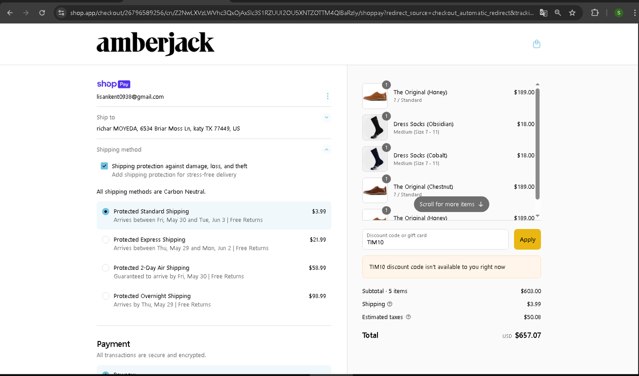This screenshot has width=639, height=376.
Task: Click the $50.08 estimated taxes value
Action: 532,317
